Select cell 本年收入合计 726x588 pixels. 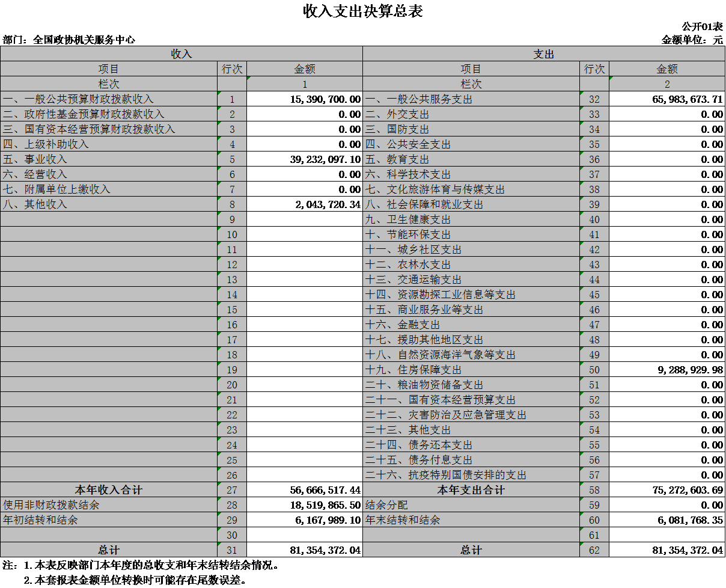[109, 490]
